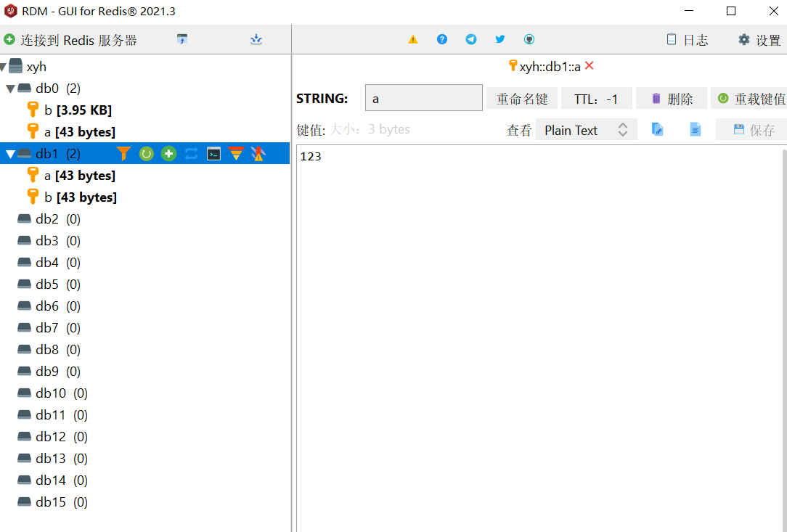Click the copy value icon
The image size is (787, 532).
(658, 129)
